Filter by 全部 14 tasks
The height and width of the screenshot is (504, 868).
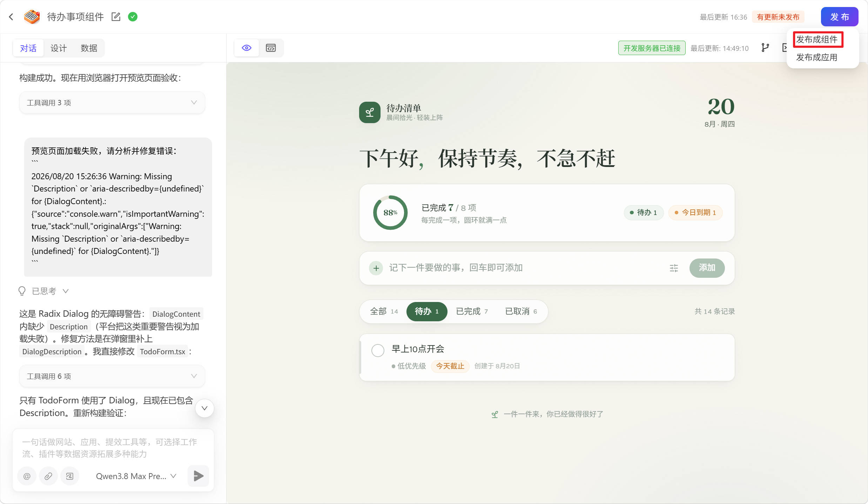click(x=384, y=311)
